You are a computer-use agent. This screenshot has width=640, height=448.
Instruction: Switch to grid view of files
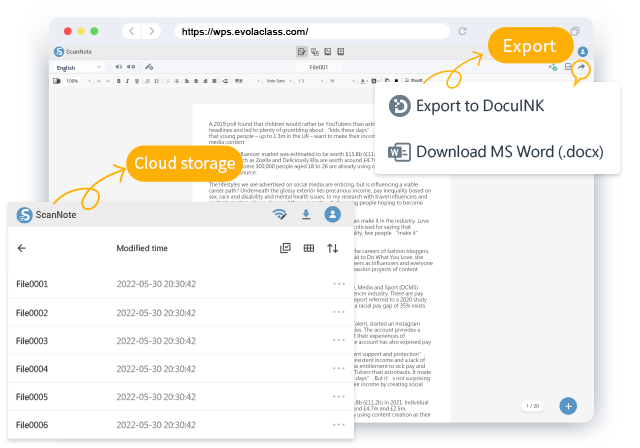[309, 248]
